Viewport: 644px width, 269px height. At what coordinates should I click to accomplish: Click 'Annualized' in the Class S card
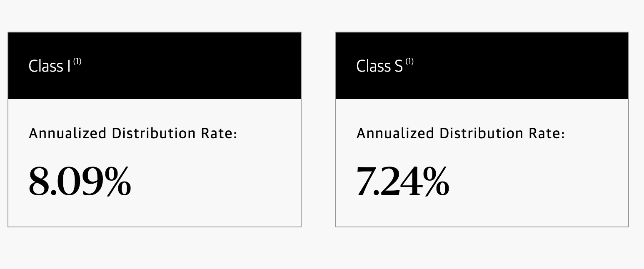pos(395,134)
